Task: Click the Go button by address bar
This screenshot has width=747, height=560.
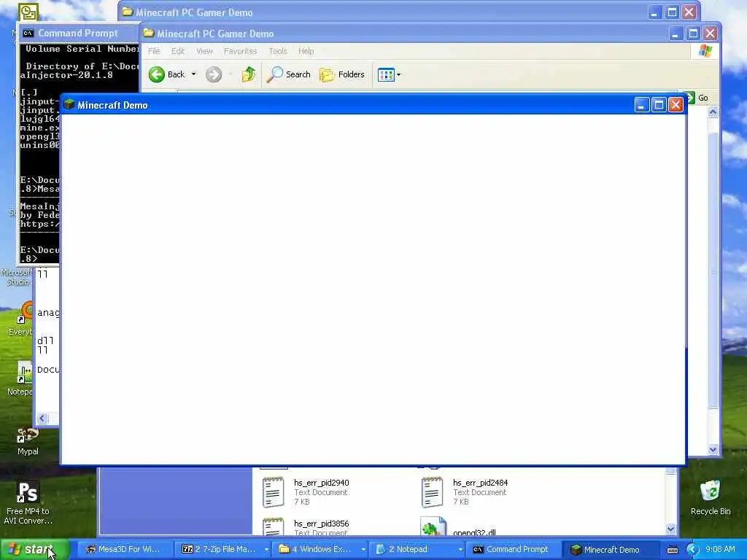Action: [x=698, y=98]
